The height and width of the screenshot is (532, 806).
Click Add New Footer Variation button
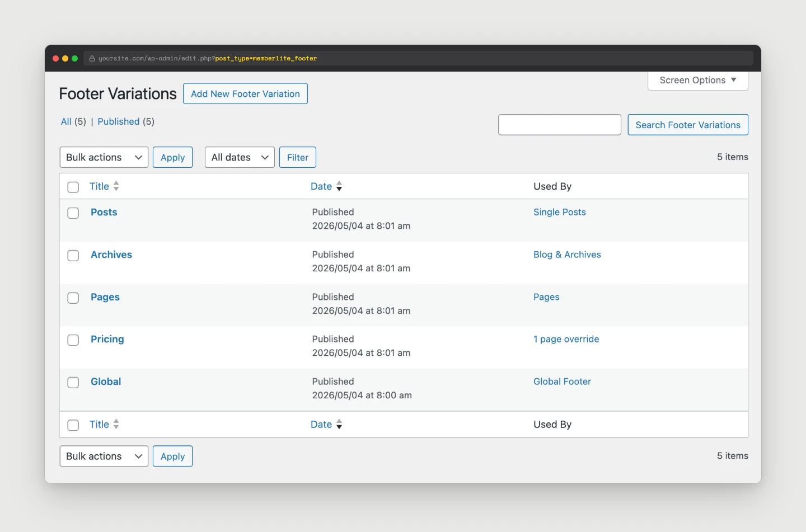(x=245, y=93)
